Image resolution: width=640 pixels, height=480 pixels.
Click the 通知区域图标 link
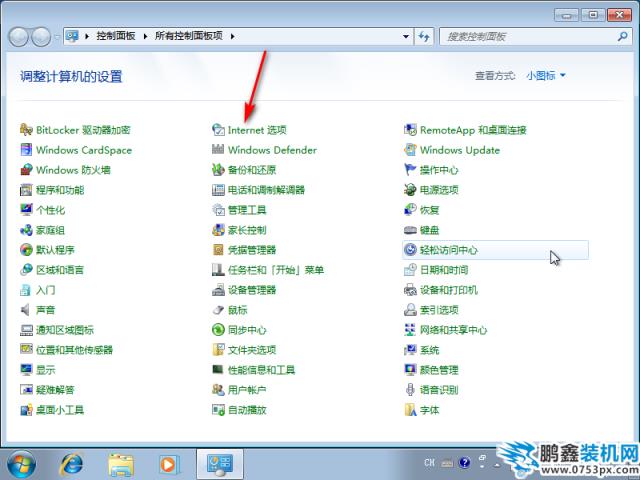pyautogui.click(x=65, y=330)
